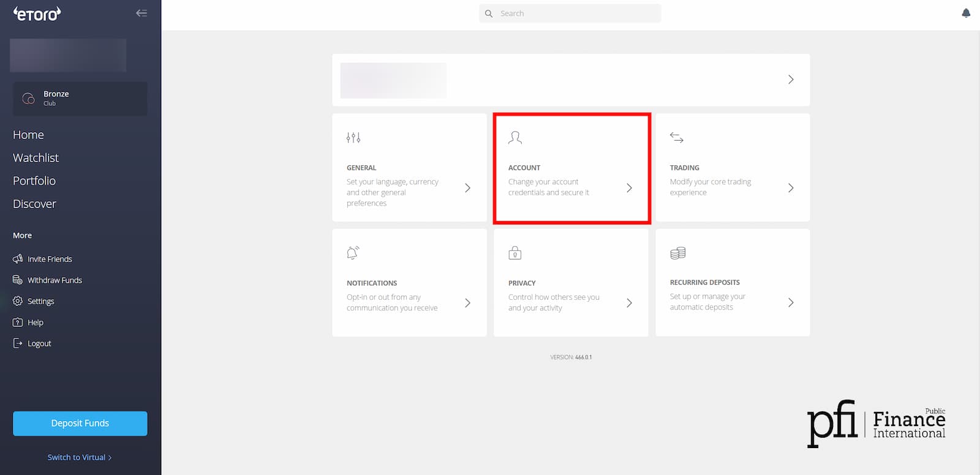Image resolution: width=980 pixels, height=475 pixels.
Task: Go to Home in sidebar
Action: (28, 135)
